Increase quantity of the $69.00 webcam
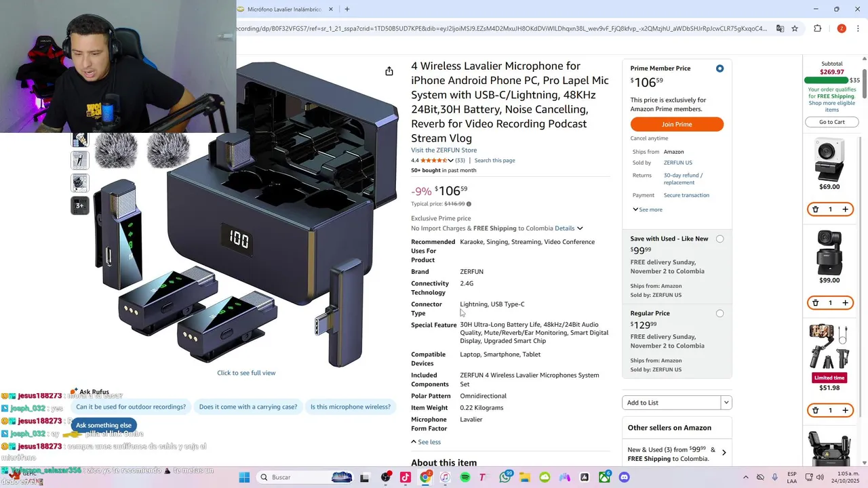868x488 pixels. tap(845, 209)
